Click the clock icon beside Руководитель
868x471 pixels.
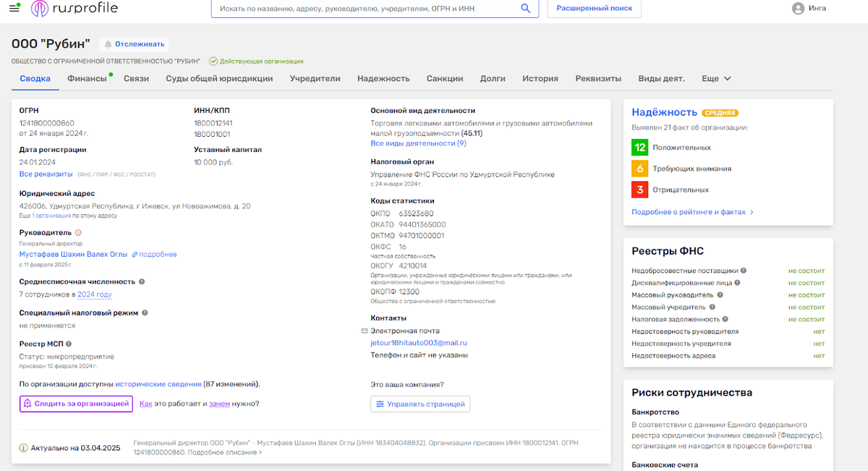[x=78, y=233]
